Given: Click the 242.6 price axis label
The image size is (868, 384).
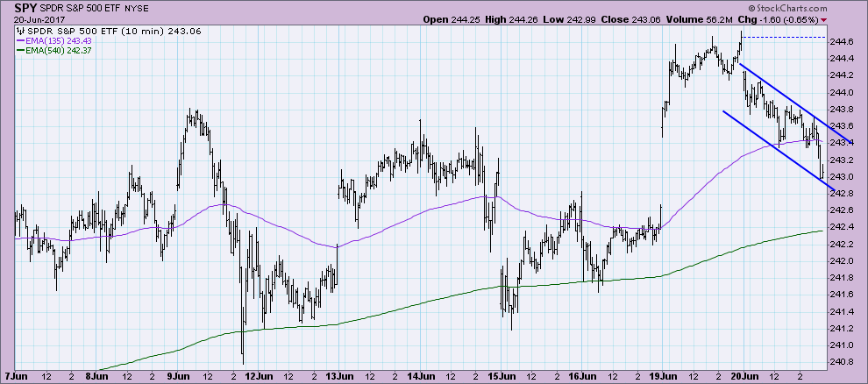Looking at the screenshot, I should pos(842,210).
